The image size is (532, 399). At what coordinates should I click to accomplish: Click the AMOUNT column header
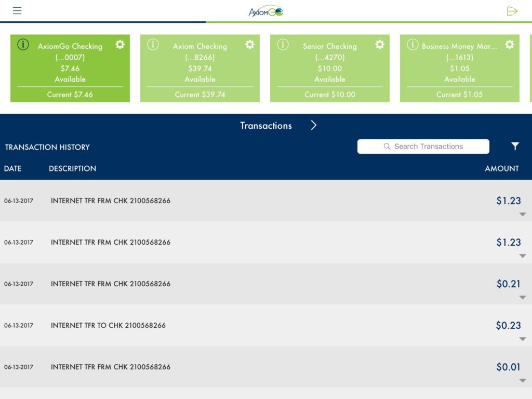(502, 169)
